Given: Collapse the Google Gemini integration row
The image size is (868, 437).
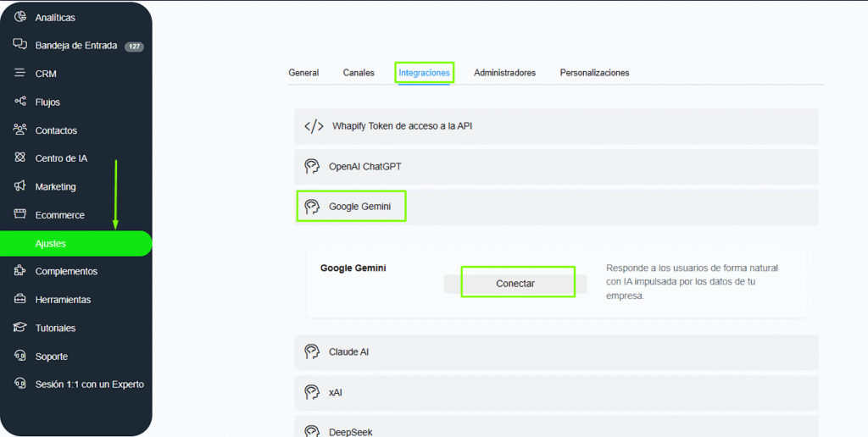Looking at the screenshot, I should tap(556, 207).
